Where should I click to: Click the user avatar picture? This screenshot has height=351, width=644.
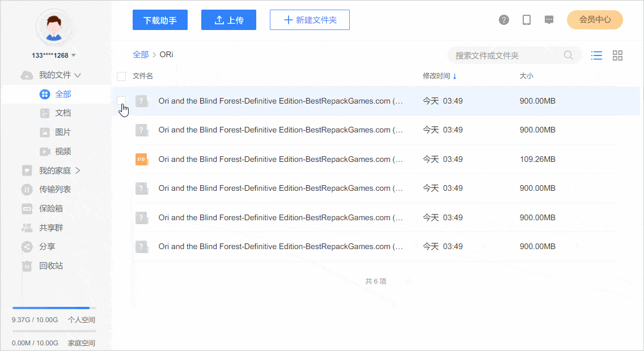(54, 26)
